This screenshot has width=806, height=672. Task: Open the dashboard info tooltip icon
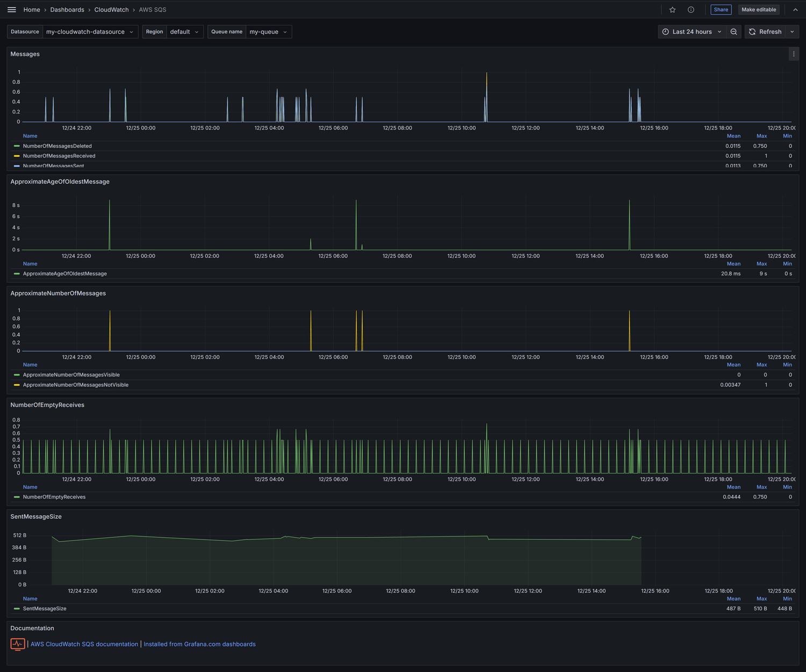[x=691, y=9]
